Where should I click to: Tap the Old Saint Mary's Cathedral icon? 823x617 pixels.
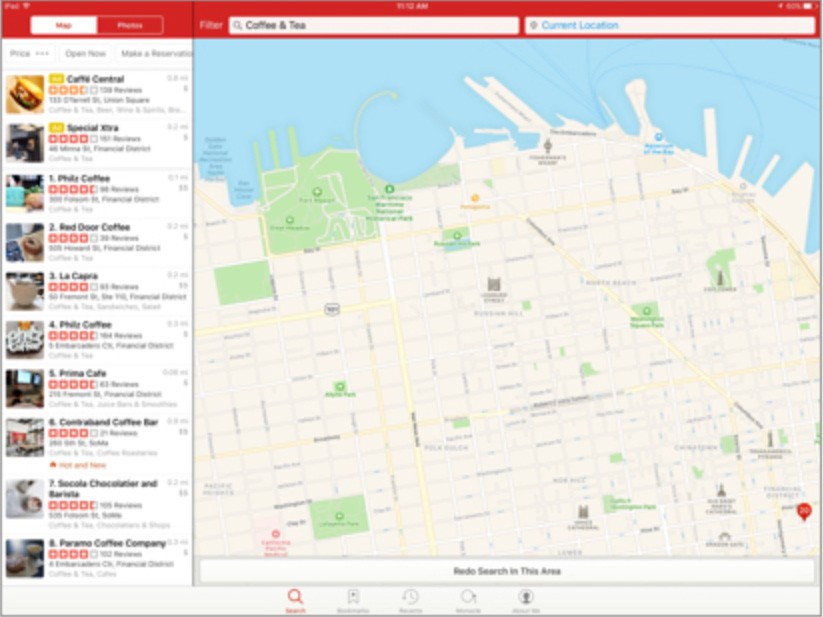pyautogui.click(x=721, y=491)
